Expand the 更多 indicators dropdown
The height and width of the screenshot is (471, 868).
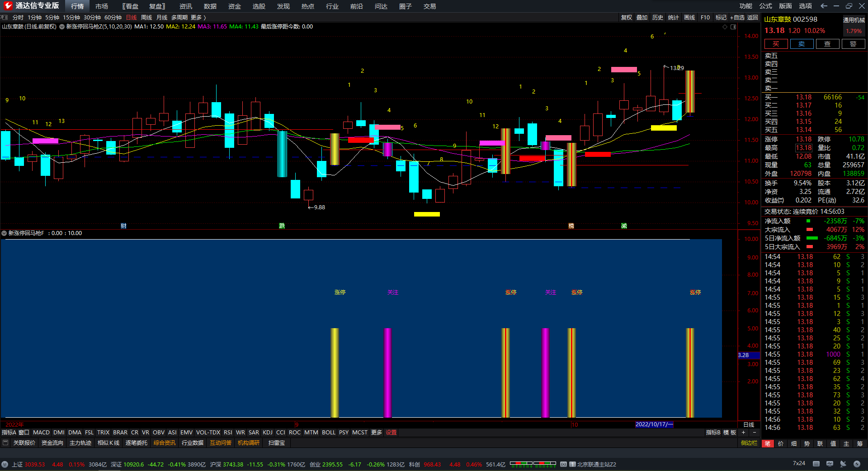click(x=377, y=433)
